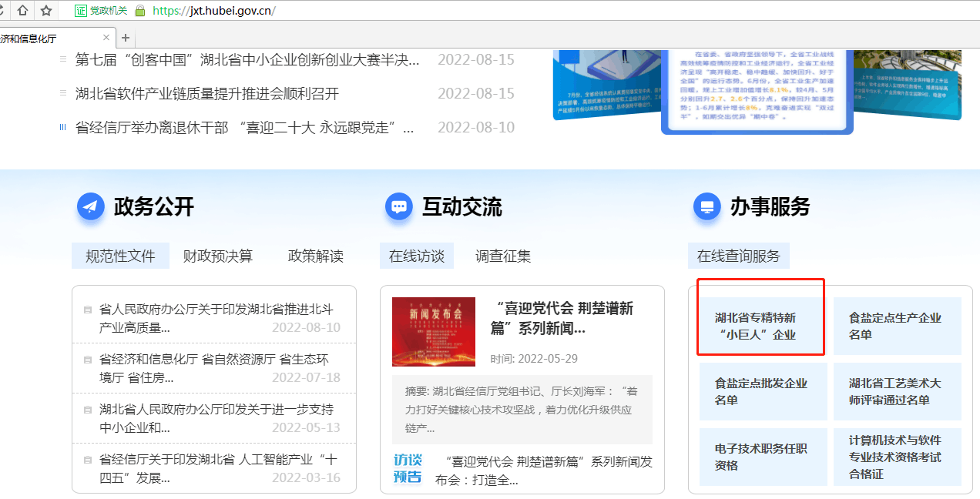Open 电子技术职务任职资格 service tile
This screenshot has width=980, height=499.
[763, 457]
